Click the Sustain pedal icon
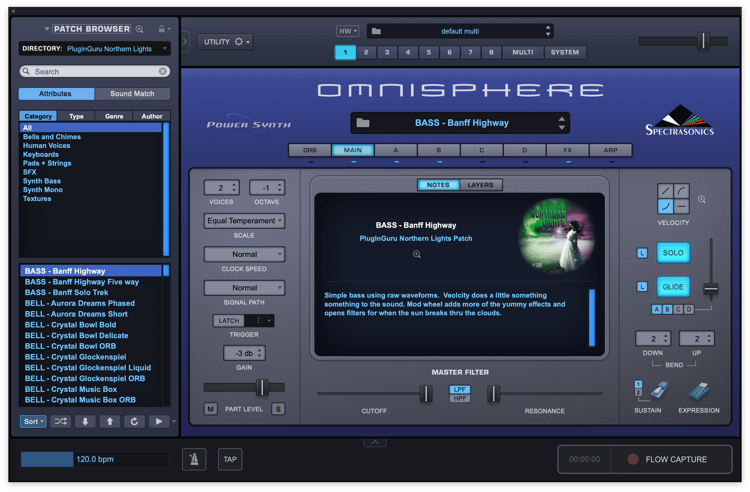The width and height of the screenshot is (750, 492). (x=659, y=391)
